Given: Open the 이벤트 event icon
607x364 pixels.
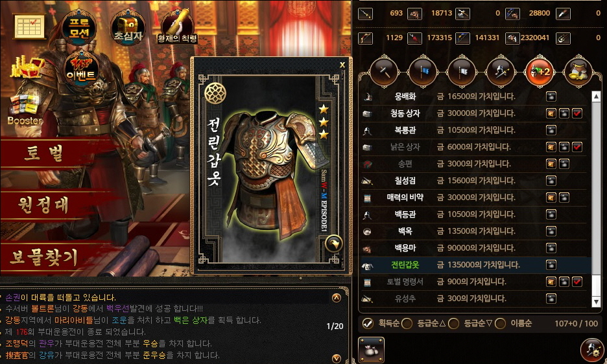Looking at the screenshot, I should click(80, 69).
